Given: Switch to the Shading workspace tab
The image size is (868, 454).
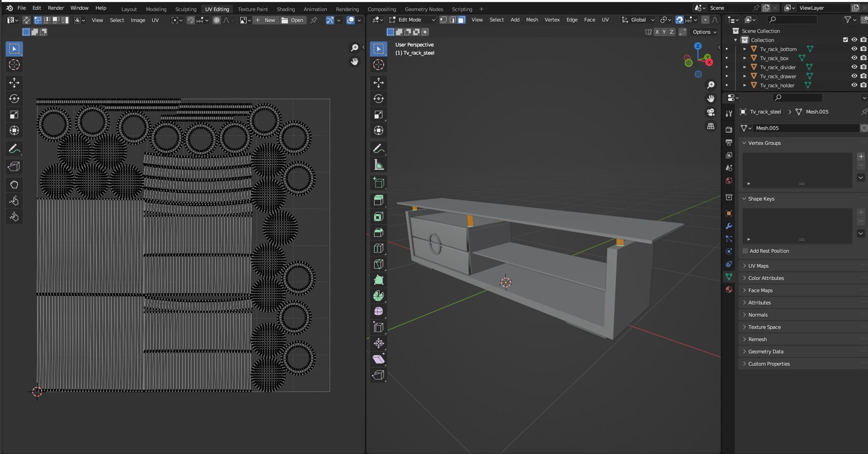Looking at the screenshot, I should point(286,9).
